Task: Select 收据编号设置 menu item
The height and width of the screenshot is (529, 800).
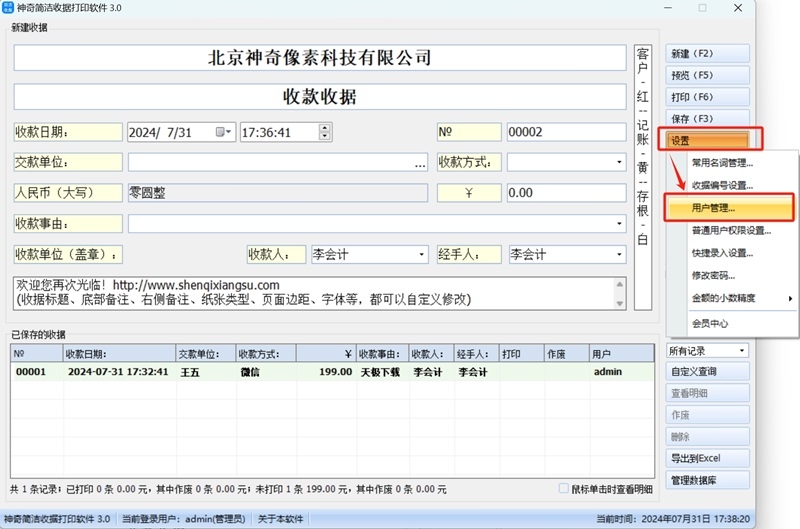Action: click(x=722, y=185)
